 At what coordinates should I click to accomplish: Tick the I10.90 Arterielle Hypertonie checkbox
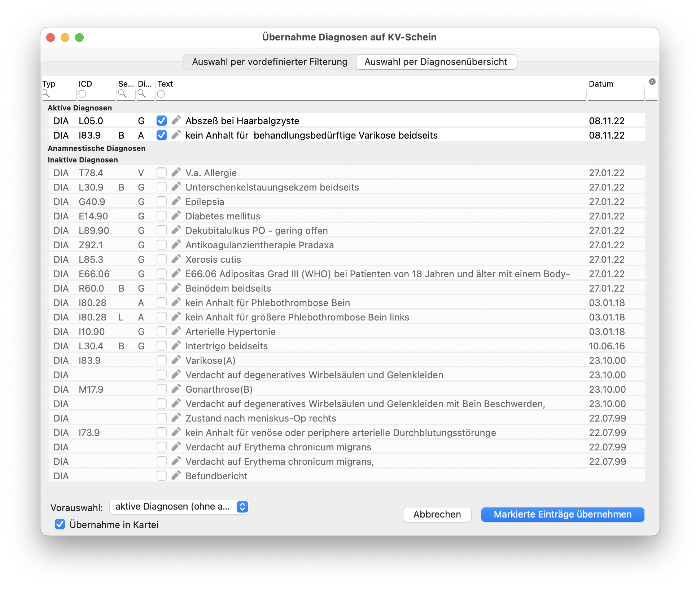click(x=162, y=331)
